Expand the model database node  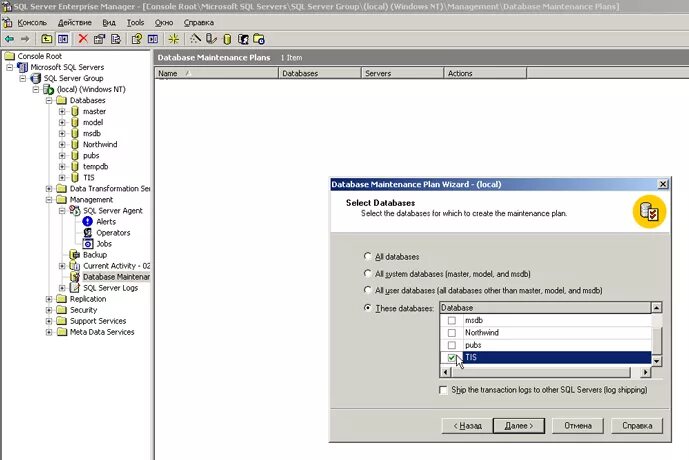[x=62, y=123]
